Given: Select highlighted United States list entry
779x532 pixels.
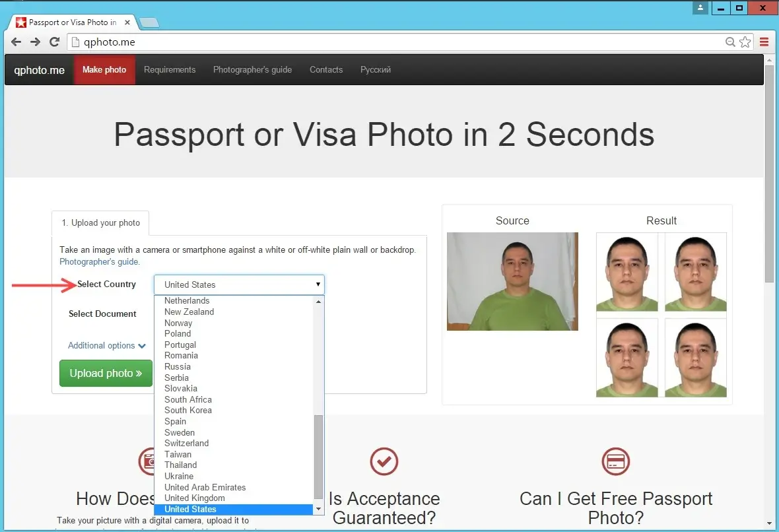Looking at the screenshot, I should tap(234, 509).
